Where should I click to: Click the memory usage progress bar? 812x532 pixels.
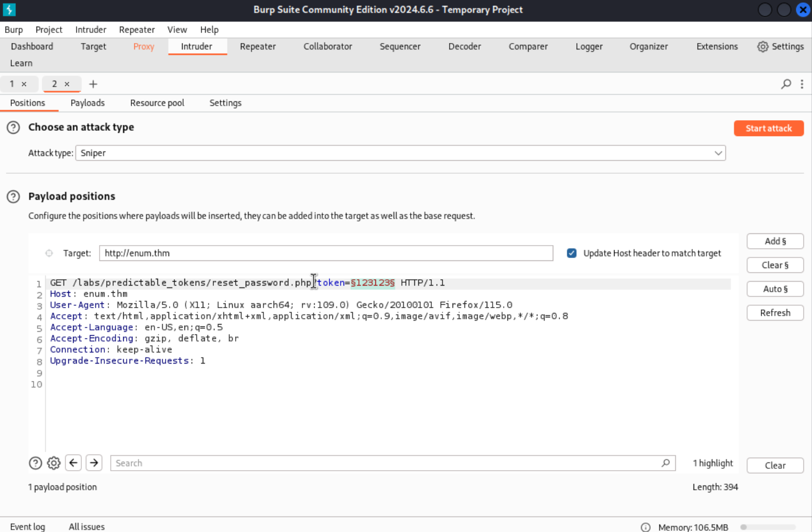click(768, 527)
